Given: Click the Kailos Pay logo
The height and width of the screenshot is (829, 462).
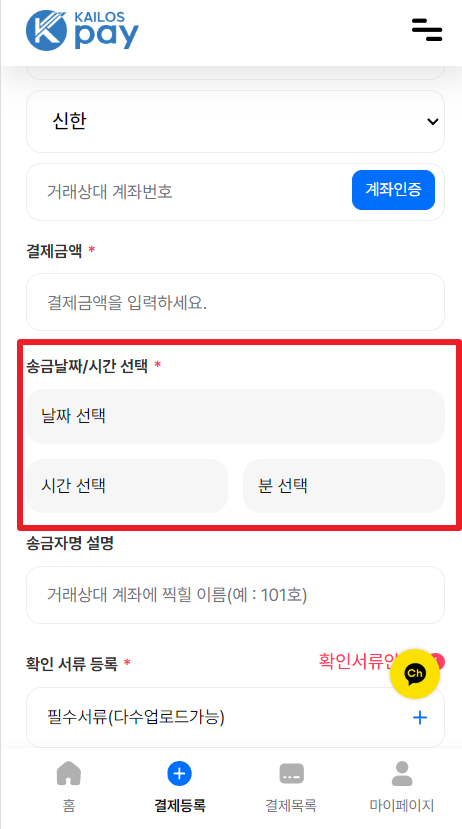Looking at the screenshot, I should [82, 31].
